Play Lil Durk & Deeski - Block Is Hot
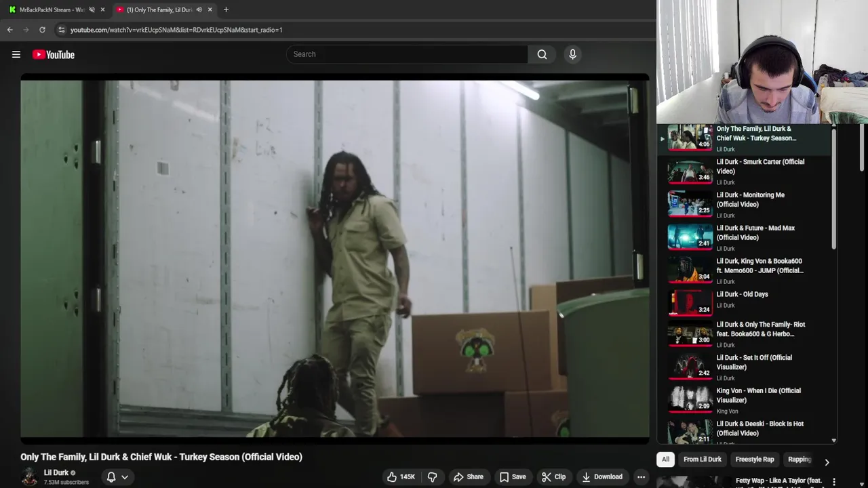This screenshot has width=868, height=488. [743, 432]
